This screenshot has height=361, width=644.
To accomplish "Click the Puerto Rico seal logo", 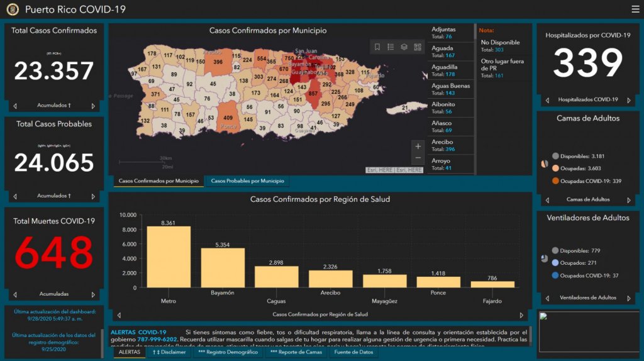I will click(x=13, y=9).
